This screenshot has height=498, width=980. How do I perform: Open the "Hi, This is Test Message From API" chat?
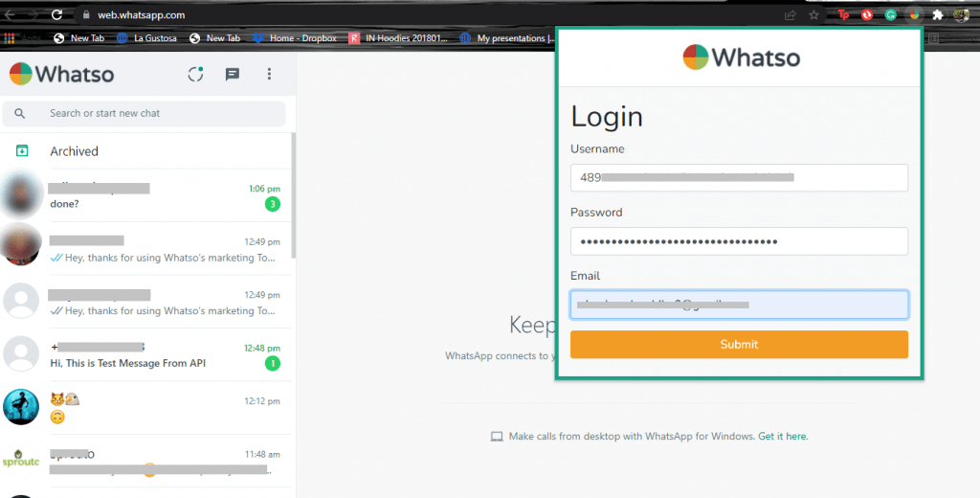(146, 354)
